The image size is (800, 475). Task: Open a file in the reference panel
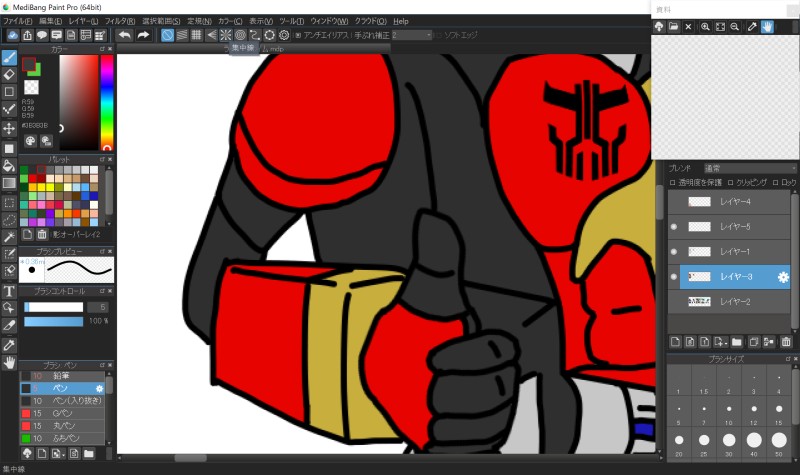tap(673, 27)
